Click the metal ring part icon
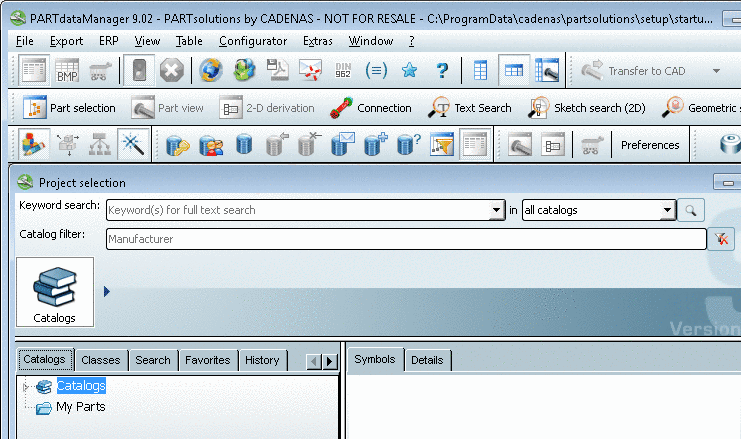 point(730,145)
